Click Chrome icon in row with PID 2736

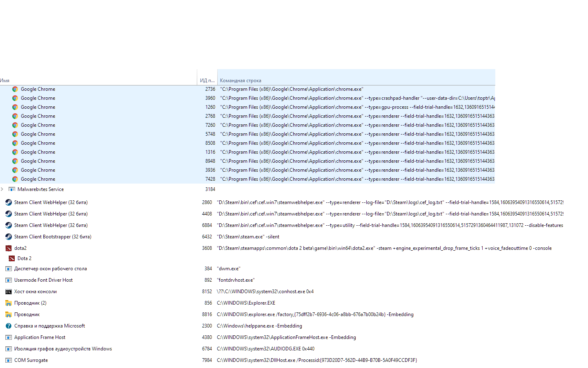(15, 89)
